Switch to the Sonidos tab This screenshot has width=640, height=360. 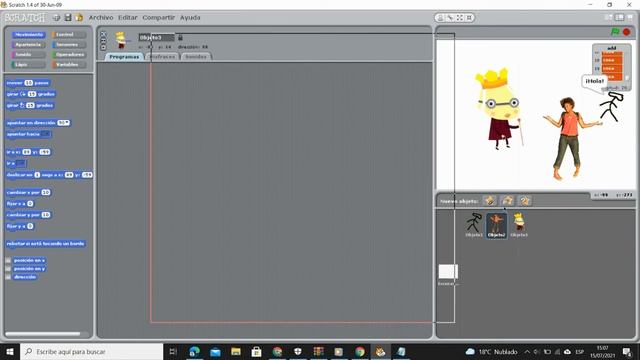[196, 57]
